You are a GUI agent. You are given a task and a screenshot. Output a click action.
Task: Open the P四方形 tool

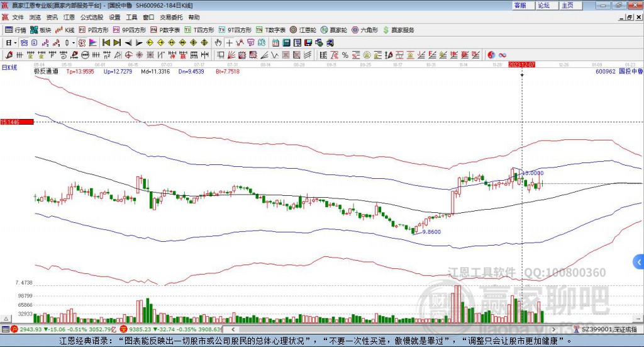coord(94,30)
